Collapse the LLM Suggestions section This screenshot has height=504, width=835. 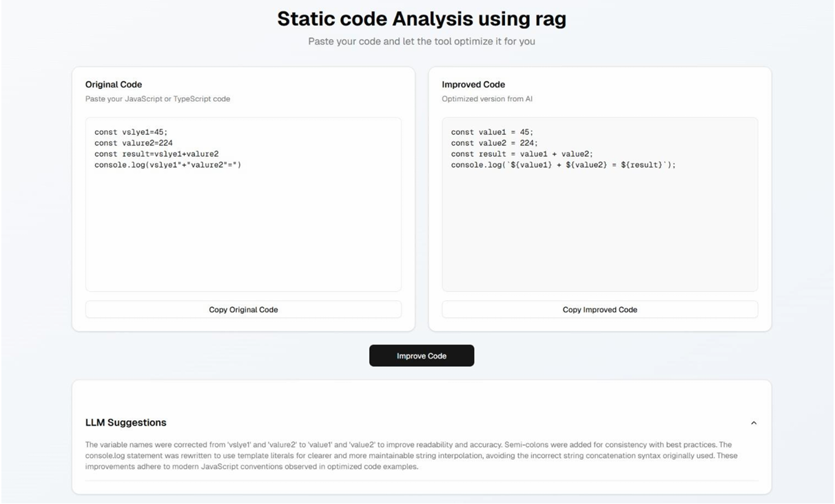coord(754,423)
